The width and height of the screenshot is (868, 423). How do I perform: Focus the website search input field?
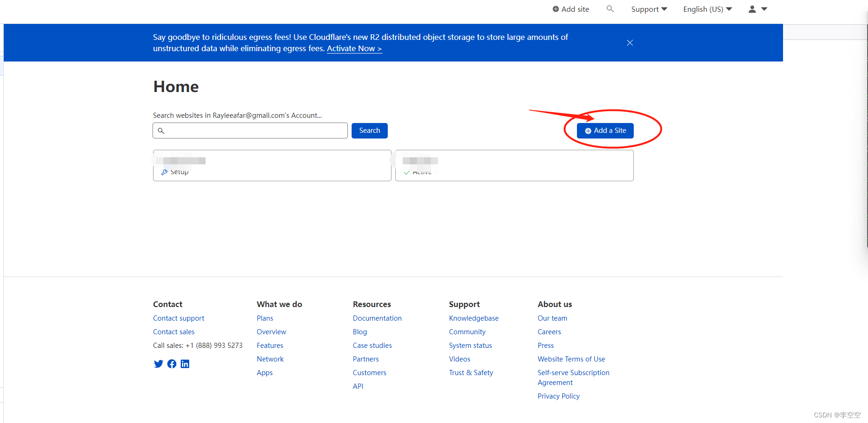pyautogui.click(x=250, y=131)
